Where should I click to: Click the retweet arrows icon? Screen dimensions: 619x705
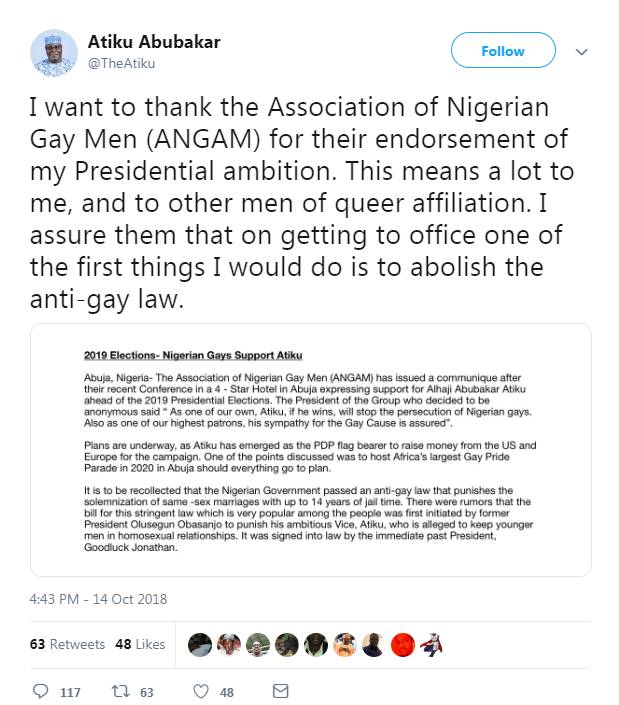[123, 691]
